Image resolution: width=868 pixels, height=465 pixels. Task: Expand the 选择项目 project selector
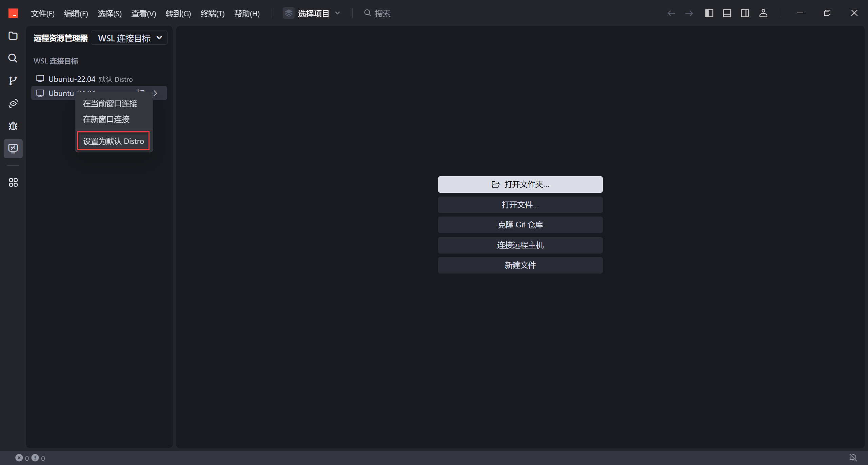click(x=312, y=13)
